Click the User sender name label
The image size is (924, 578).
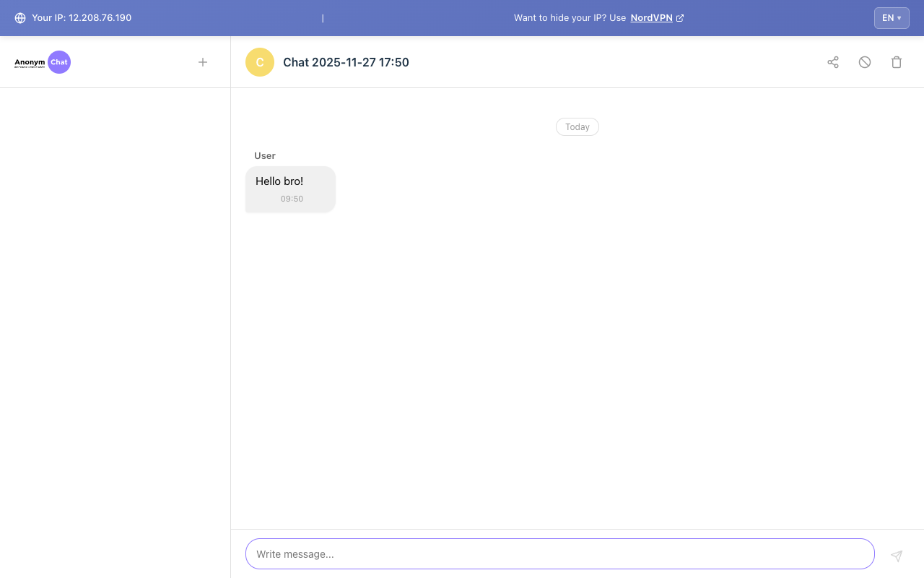(264, 155)
